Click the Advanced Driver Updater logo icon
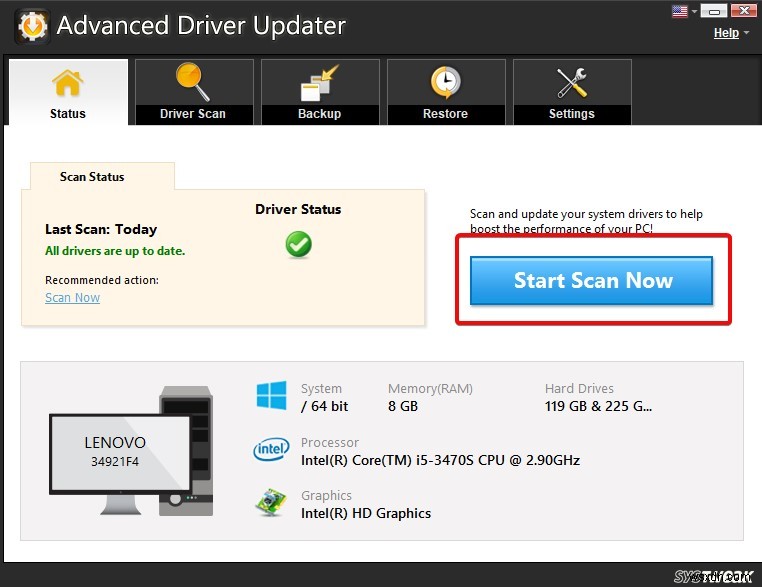Image resolution: width=762 pixels, height=587 pixels. 32,27
